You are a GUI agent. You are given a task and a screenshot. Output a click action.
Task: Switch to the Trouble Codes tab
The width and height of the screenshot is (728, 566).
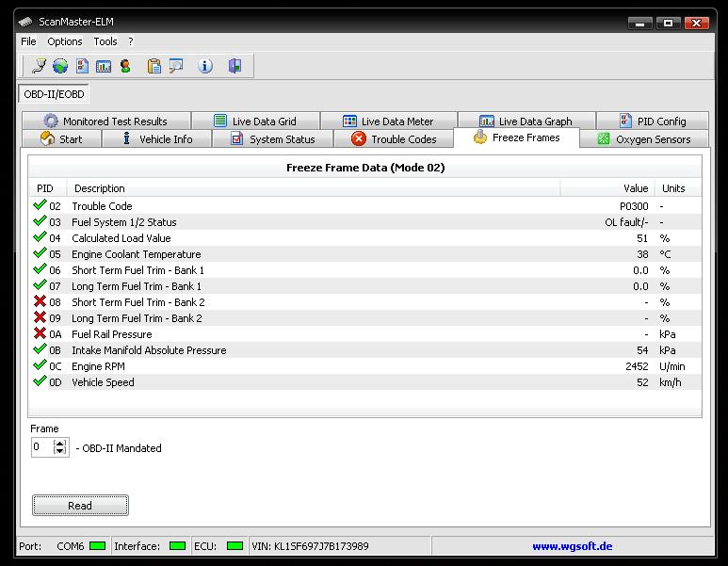tap(394, 139)
